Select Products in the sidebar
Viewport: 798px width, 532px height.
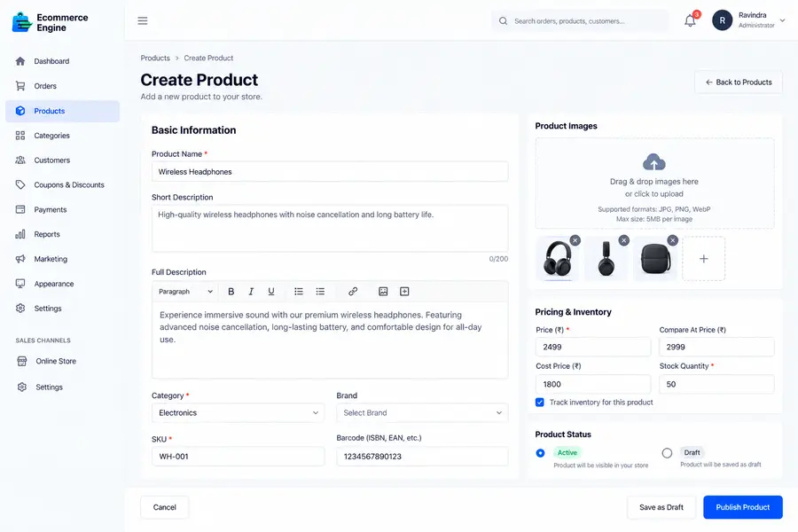point(63,111)
